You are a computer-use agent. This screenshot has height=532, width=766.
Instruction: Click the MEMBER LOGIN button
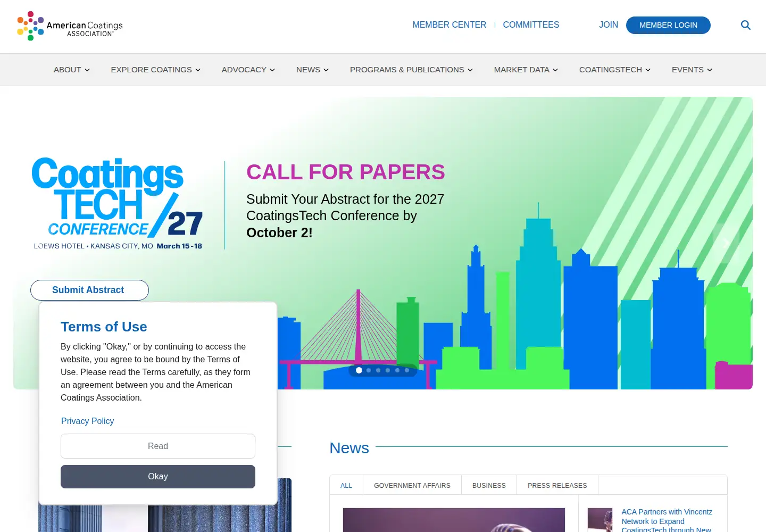coord(668,25)
